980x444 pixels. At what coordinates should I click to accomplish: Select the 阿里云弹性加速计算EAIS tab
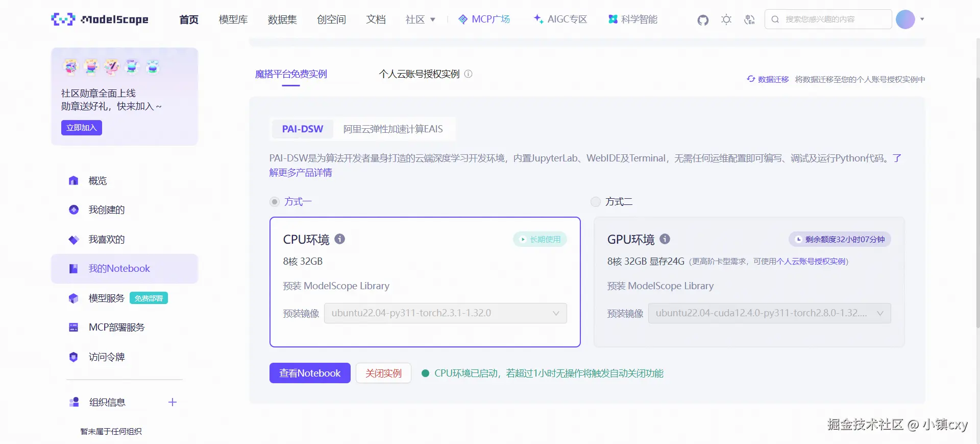[x=393, y=129]
